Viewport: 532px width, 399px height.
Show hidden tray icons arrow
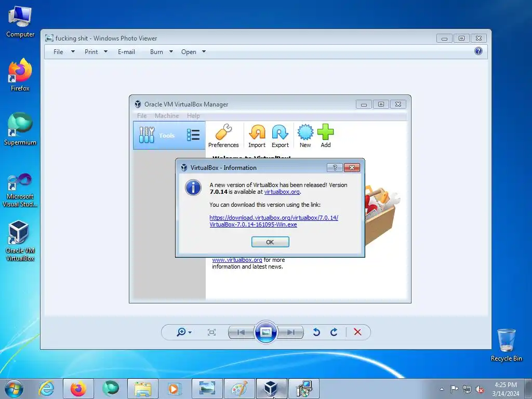coord(442,389)
